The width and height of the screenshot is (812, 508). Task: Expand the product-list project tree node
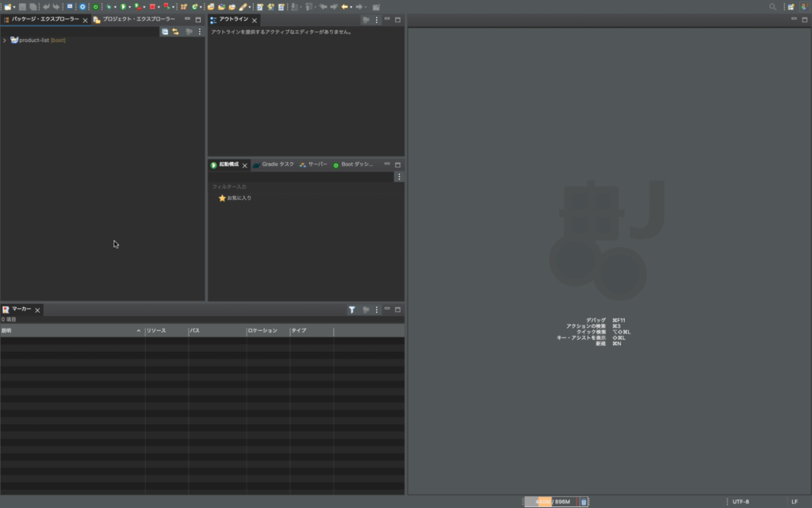point(5,40)
